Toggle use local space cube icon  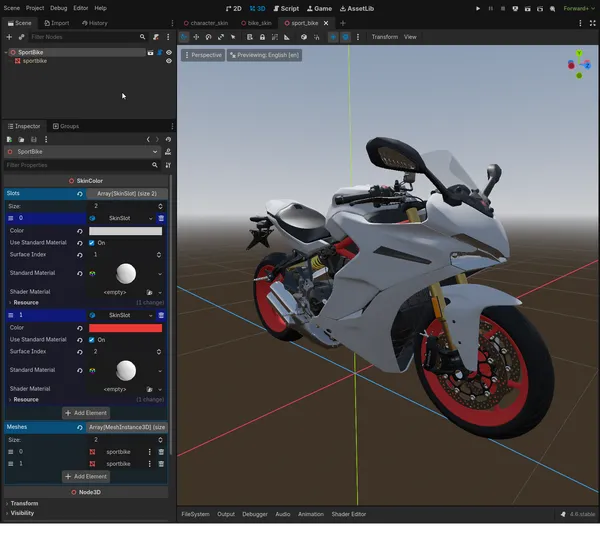[x=303, y=37]
